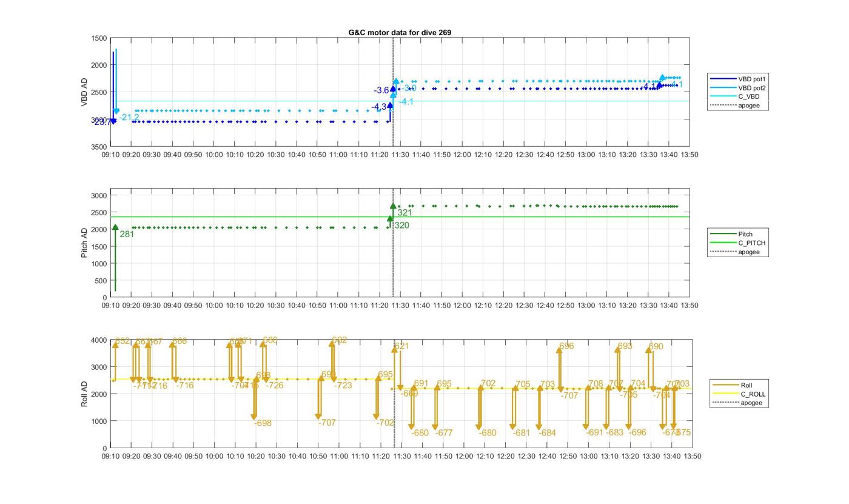Click the dark blue down arrow at dive start
The image size is (849, 504).
(x=113, y=88)
